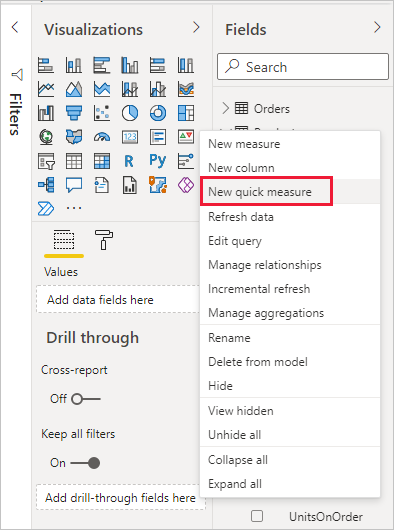Choose Collapse all
This screenshot has height=530, width=394.
[290, 460]
